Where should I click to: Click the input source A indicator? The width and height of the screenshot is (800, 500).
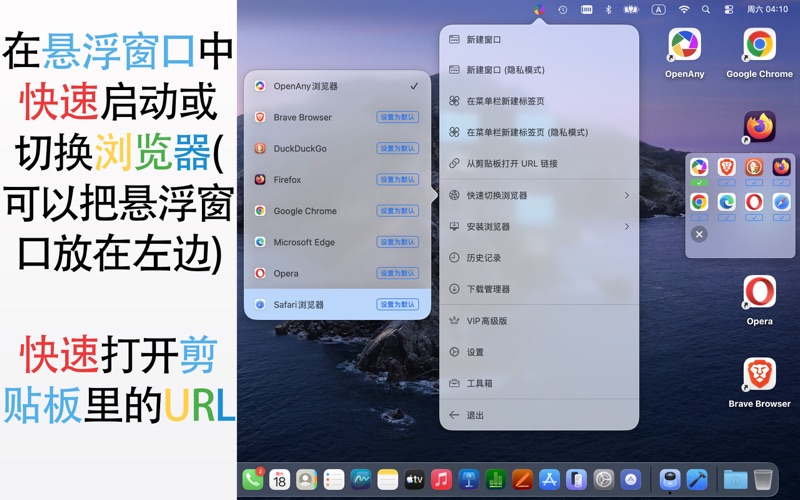[x=658, y=9]
